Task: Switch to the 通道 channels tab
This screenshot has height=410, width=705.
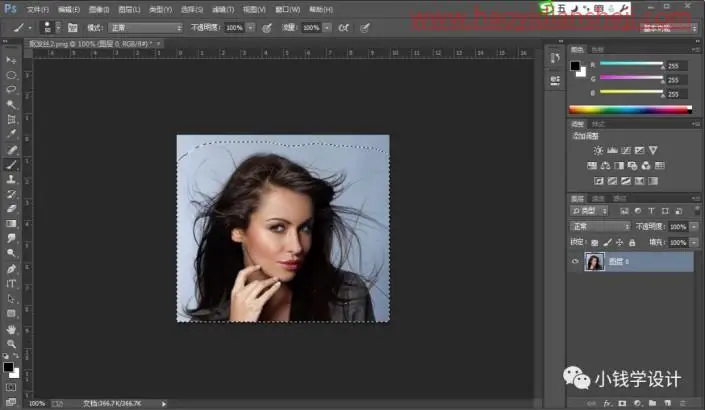Action: 598,199
